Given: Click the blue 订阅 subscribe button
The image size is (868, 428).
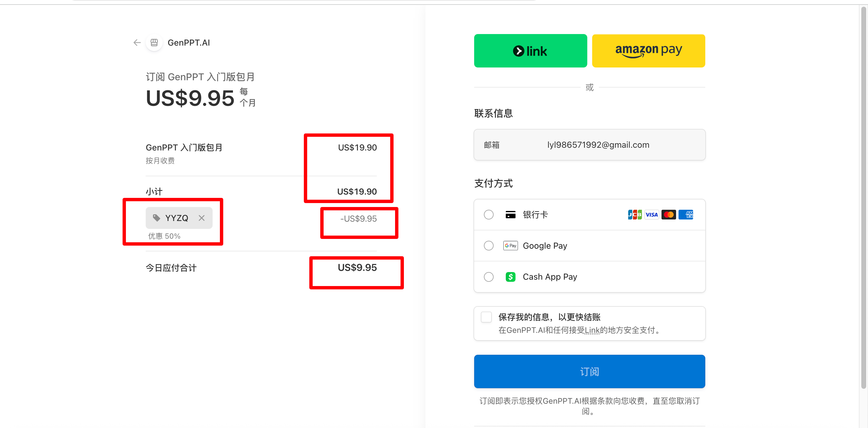Looking at the screenshot, I should tap(589, 371).
